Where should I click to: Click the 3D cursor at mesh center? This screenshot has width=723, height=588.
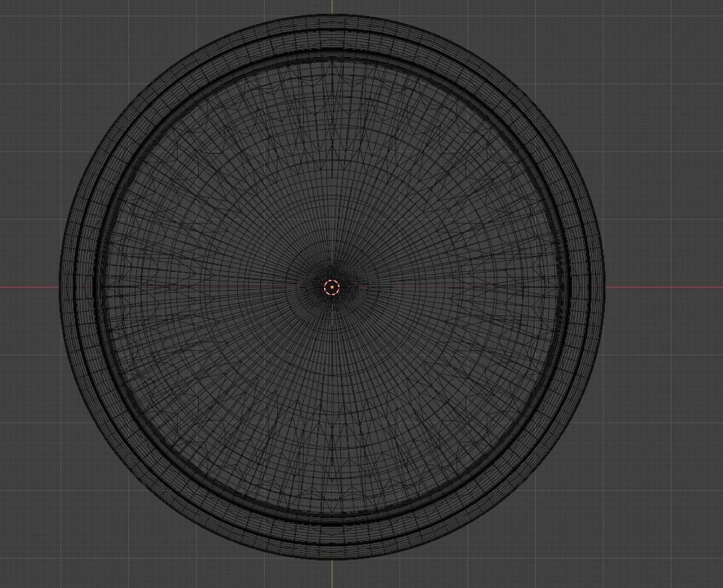(332, 287)
